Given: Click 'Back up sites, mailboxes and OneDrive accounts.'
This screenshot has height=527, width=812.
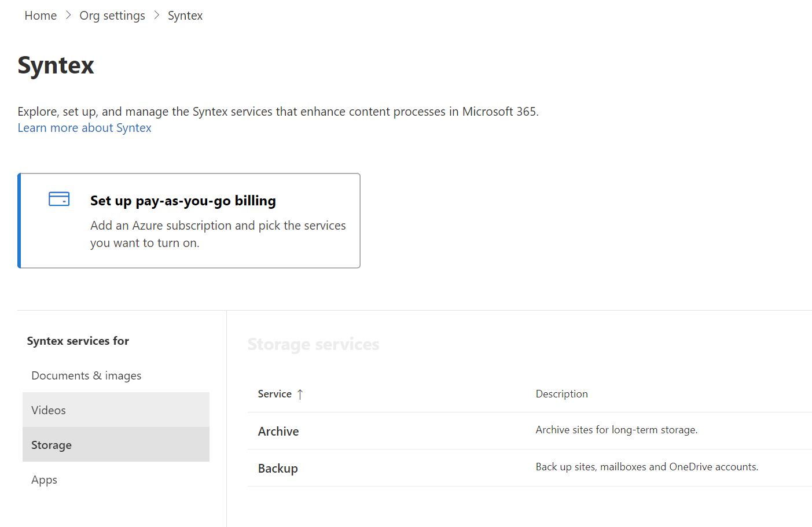Looking at the screenshot, I should click(x=646, y=467).
